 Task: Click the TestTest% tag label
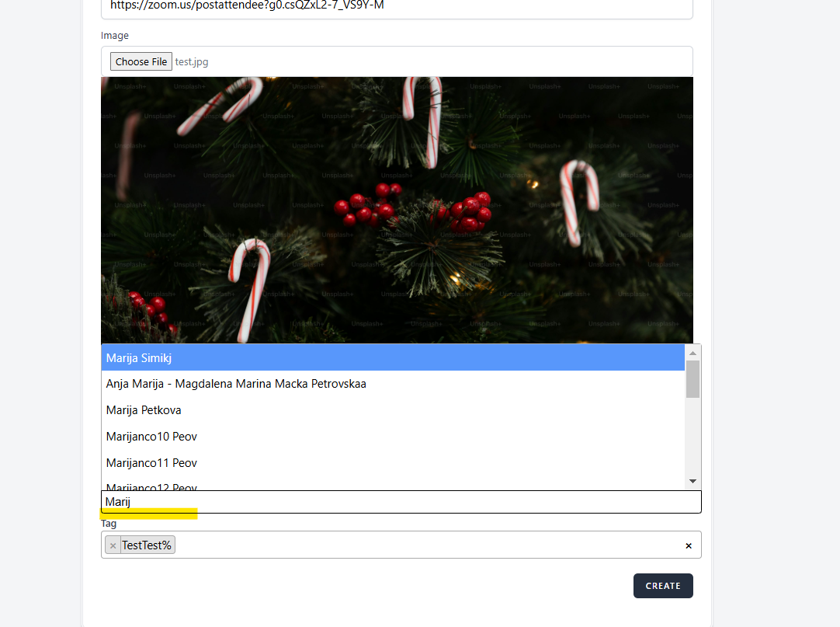[147, 545]
